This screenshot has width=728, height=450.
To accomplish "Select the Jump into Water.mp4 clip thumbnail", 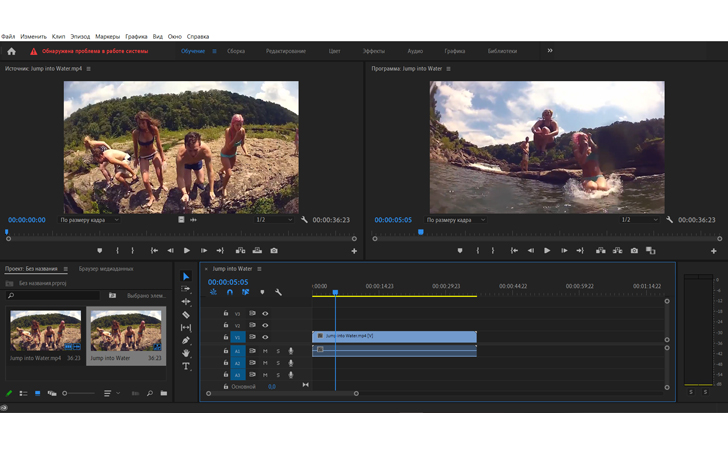I will tap(45, 331).
